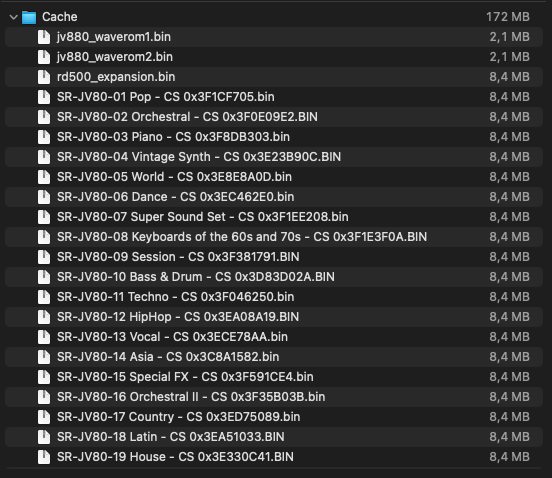Select SR-JV80-01 Pop - CS 0x3F1CF705.bin
This screenshot has width=552, height=478.
[165, 97]
